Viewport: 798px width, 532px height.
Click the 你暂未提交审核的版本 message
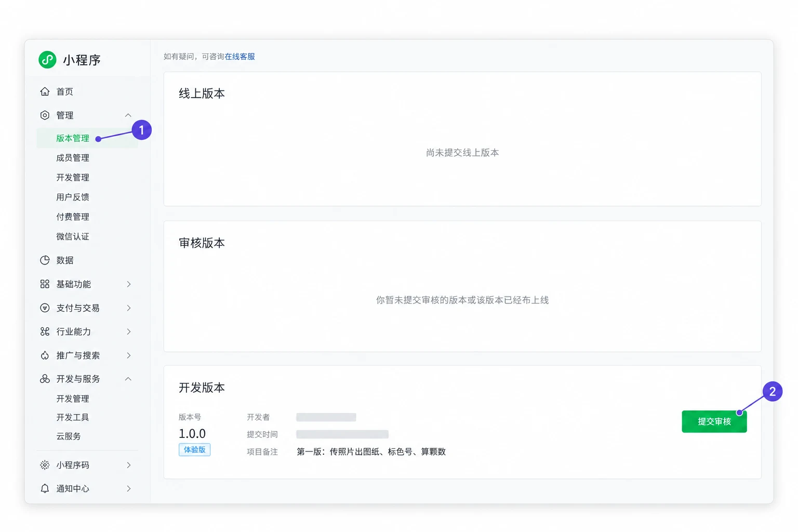click(x=462, y=300)
